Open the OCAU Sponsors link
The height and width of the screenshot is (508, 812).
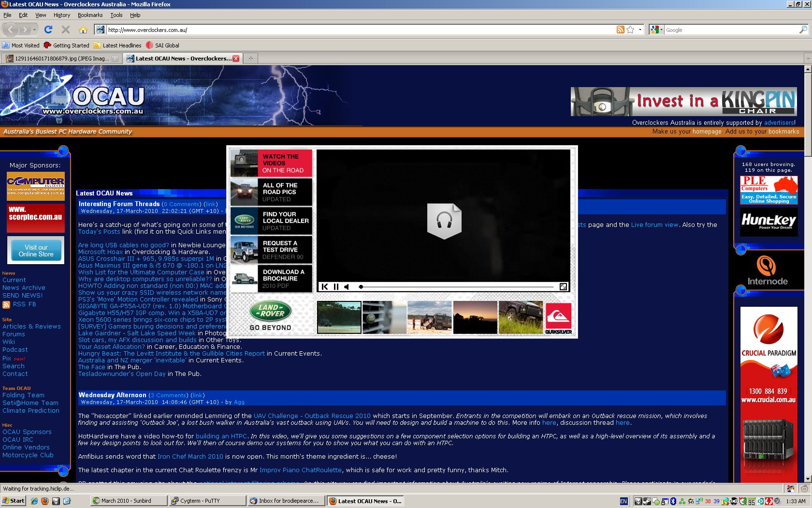tap(27, 432)
